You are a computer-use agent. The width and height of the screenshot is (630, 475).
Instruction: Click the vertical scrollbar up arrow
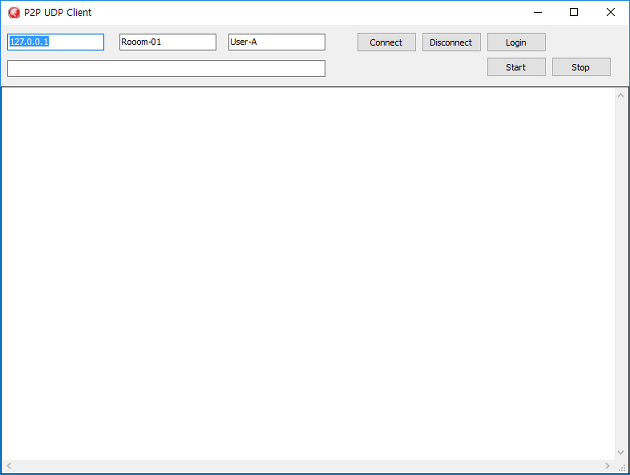point(621,95)
